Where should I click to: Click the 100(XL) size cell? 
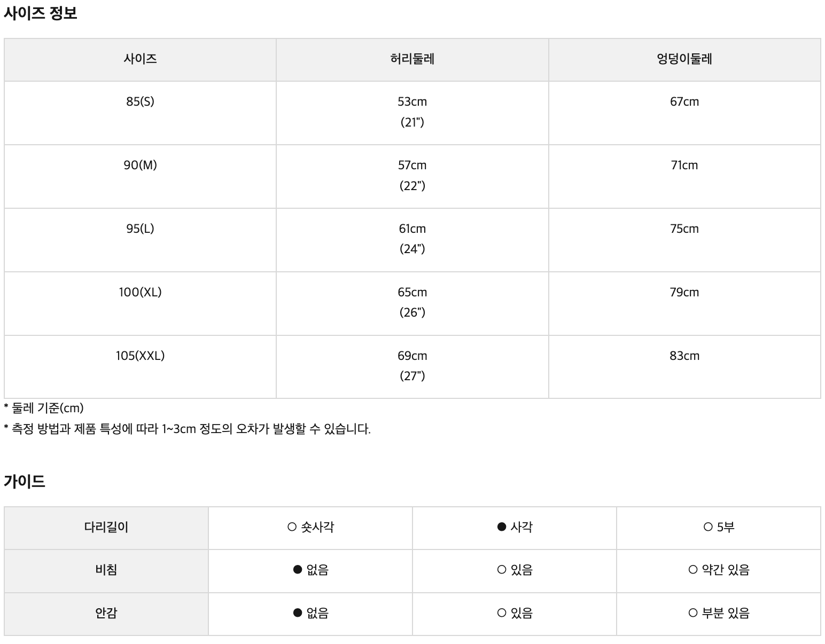click(140, 292)
